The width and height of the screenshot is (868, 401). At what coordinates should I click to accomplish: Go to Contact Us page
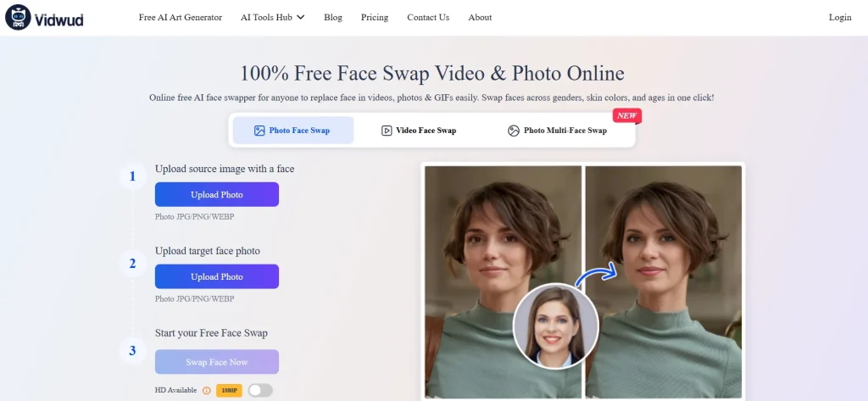click(x=428, y=17)
